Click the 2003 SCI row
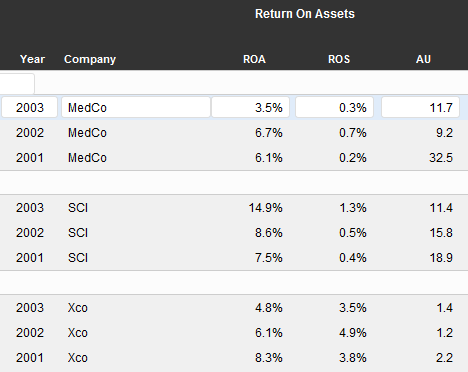 pos(234,208)
